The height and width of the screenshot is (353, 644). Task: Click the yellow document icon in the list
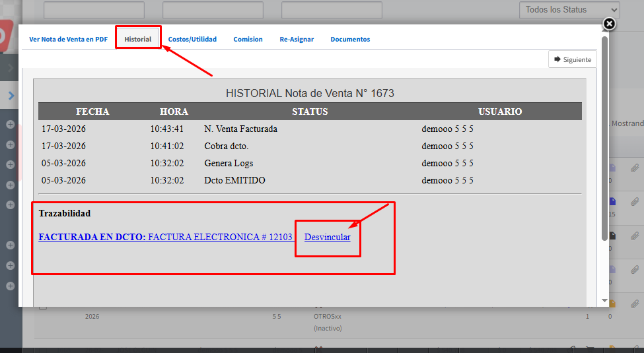click(612, 304)
